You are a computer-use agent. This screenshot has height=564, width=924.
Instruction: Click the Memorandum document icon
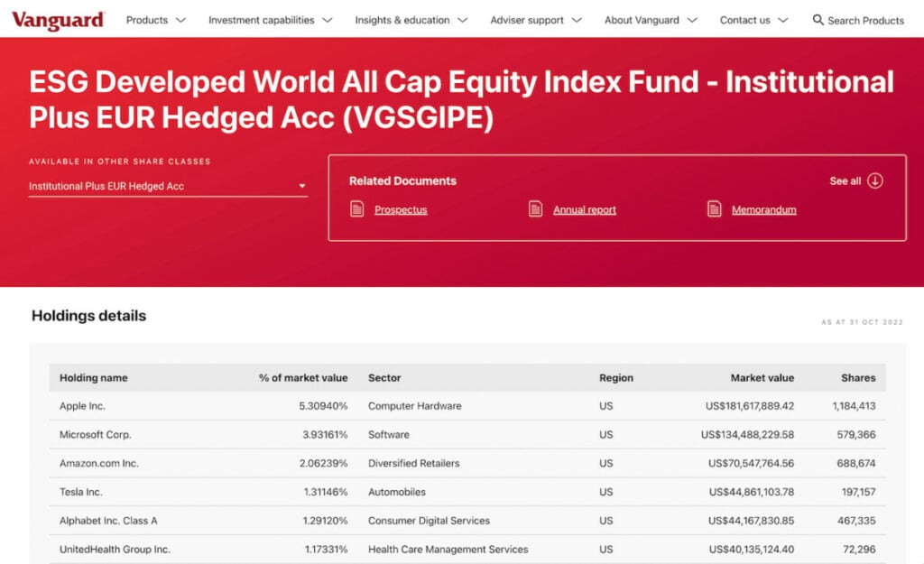point(714,208)
